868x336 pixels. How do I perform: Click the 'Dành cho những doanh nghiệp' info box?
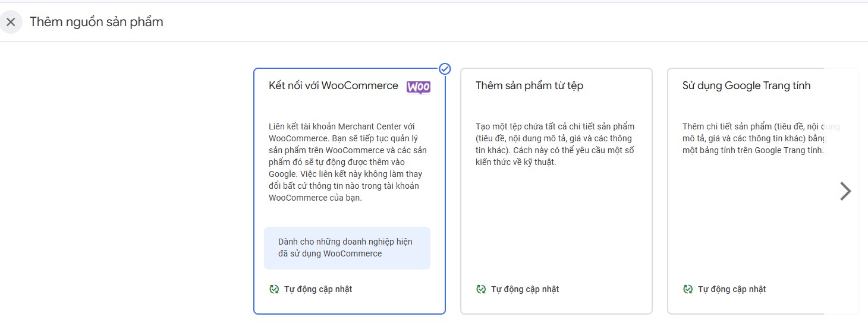click(x=347, y=248)
